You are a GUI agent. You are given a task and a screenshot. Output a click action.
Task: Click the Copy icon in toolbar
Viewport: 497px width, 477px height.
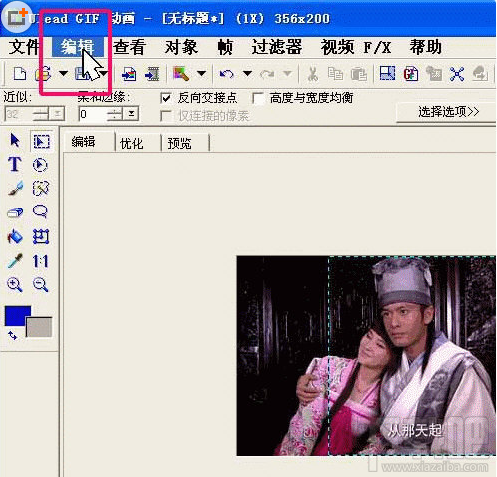tap(335, 74)
